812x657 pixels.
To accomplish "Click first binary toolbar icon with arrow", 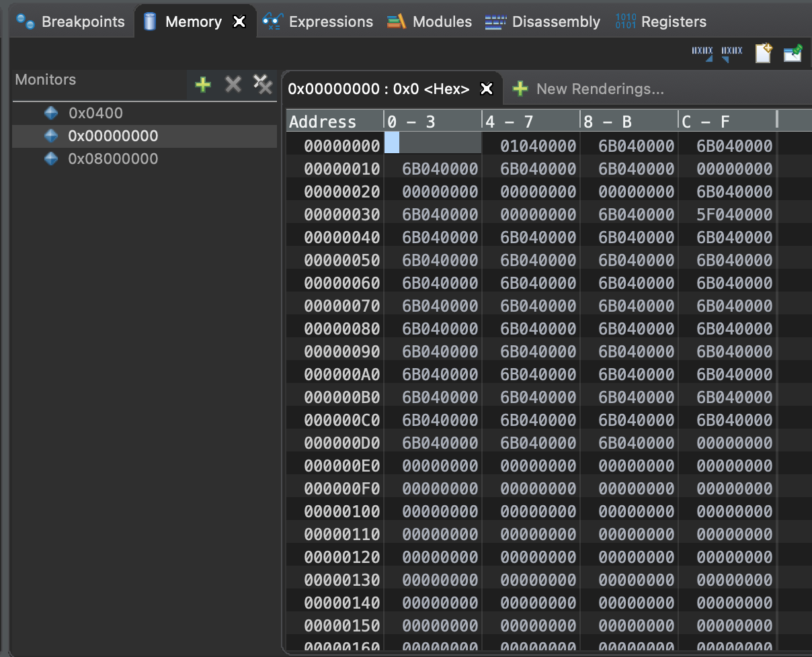I will click(x=702, y=53).
